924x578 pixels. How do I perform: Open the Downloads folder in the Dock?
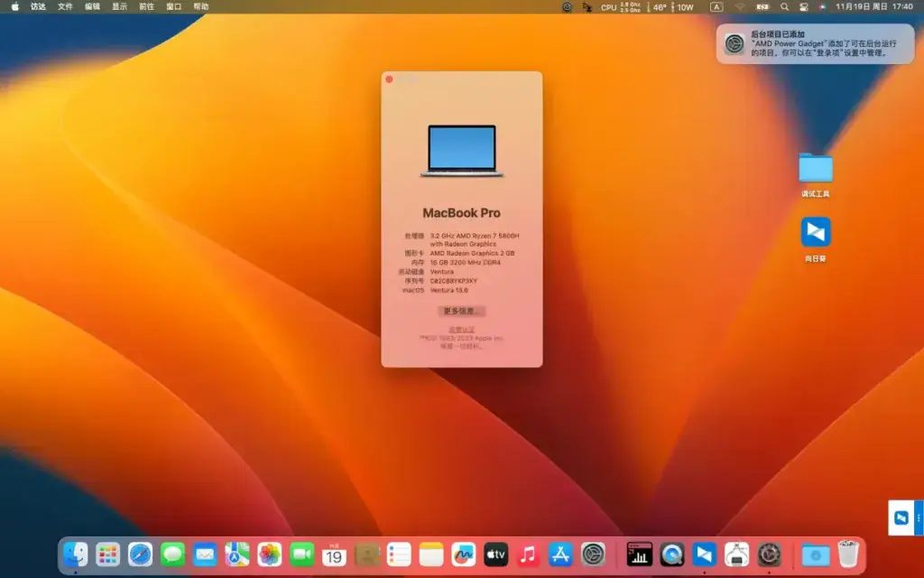pos(816,555)
